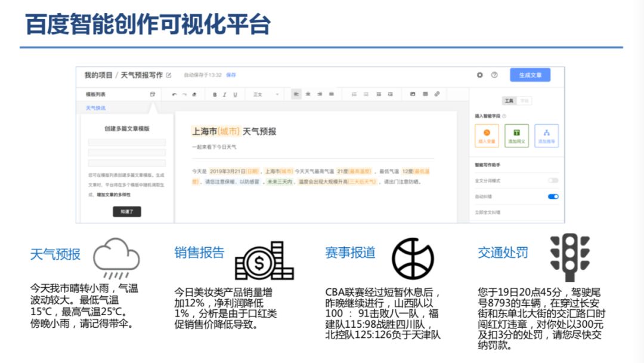
Task: Click the blue add-derivation button
Action: (x=547, y=136)
